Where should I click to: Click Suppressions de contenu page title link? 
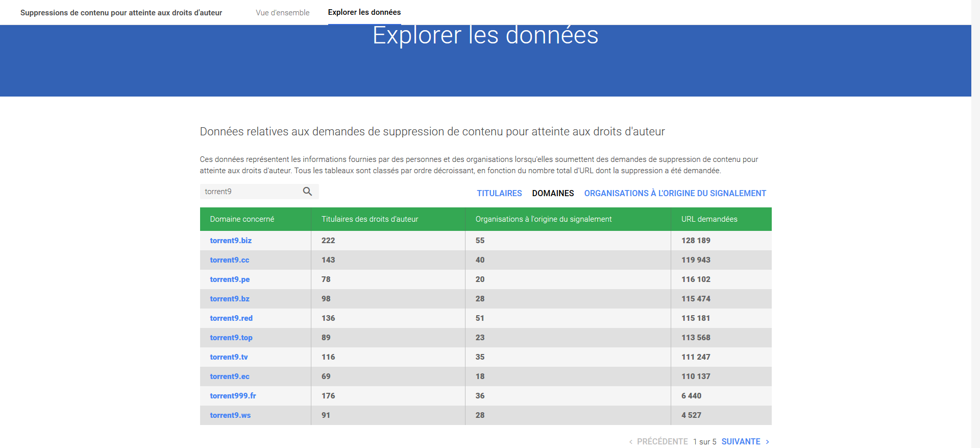121,13
